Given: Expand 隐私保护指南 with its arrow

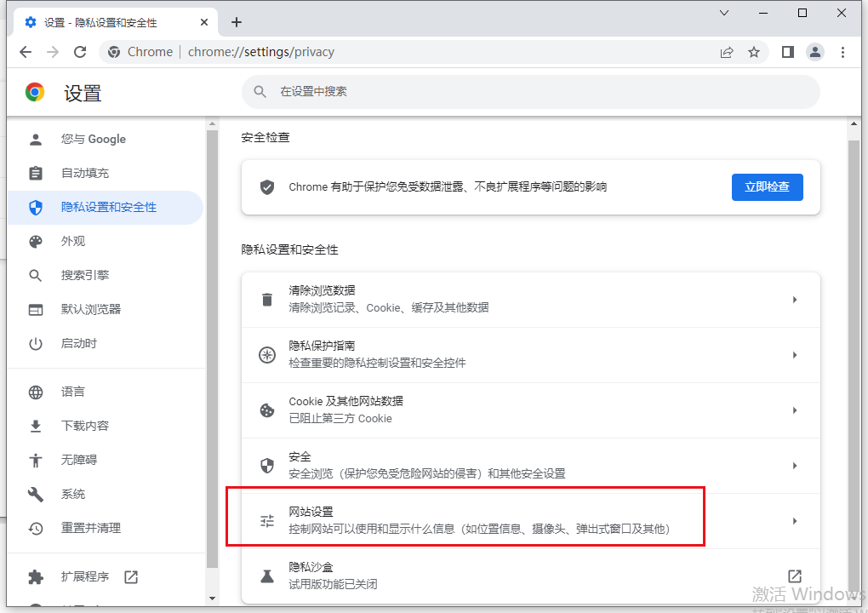Looking at the screenshot, I should click(794, 355).
